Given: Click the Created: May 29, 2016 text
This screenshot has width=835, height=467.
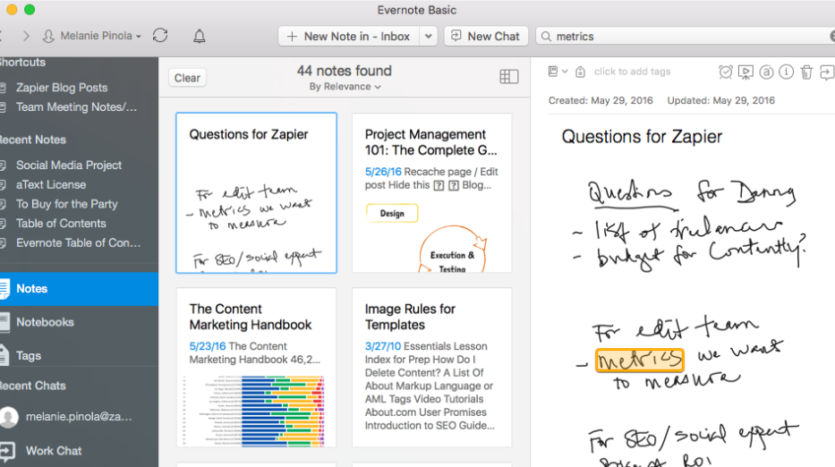Looking at the screenshot, I should [601, 101].
